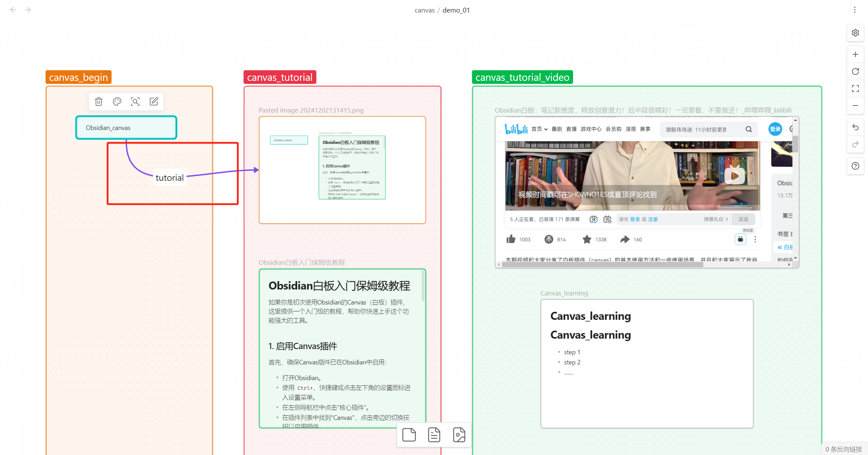Add media from vault icon
Screen dimensions: 868x455
click(x=459, y=435)
